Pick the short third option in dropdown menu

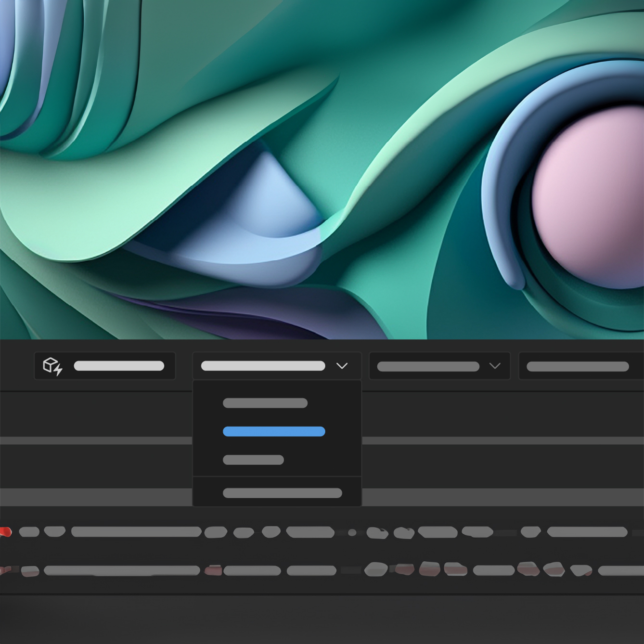click(x=253, y=460)
